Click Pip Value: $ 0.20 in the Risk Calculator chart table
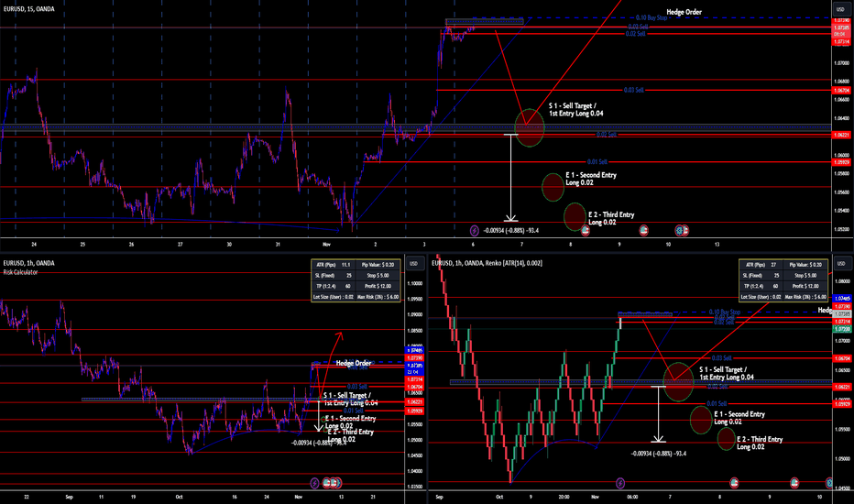 click(378, 265)
